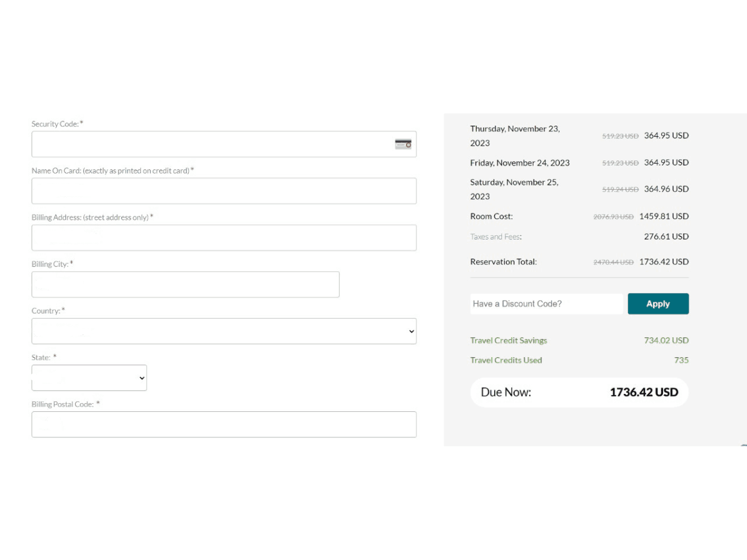This screenshot has width=747, height=560.
Task: Click the Name On Card text box
Action: (x=224, y=191)
